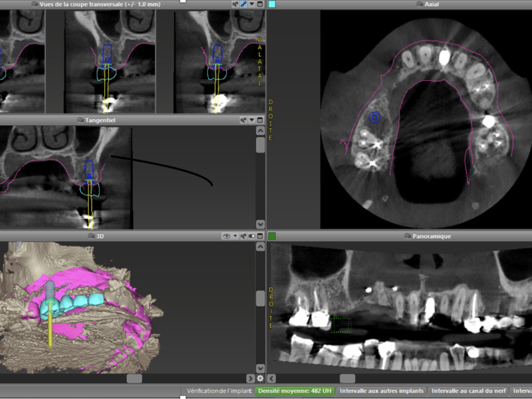The width and height of the screenshot is (532, 399).
Task: Click the right arrow under the 3D view
Action: 251,378
